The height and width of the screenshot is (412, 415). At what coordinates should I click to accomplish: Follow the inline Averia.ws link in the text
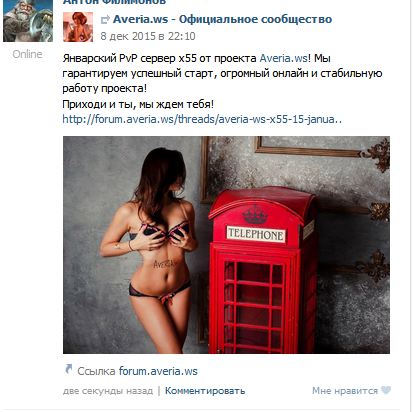[x=283, y=58]
